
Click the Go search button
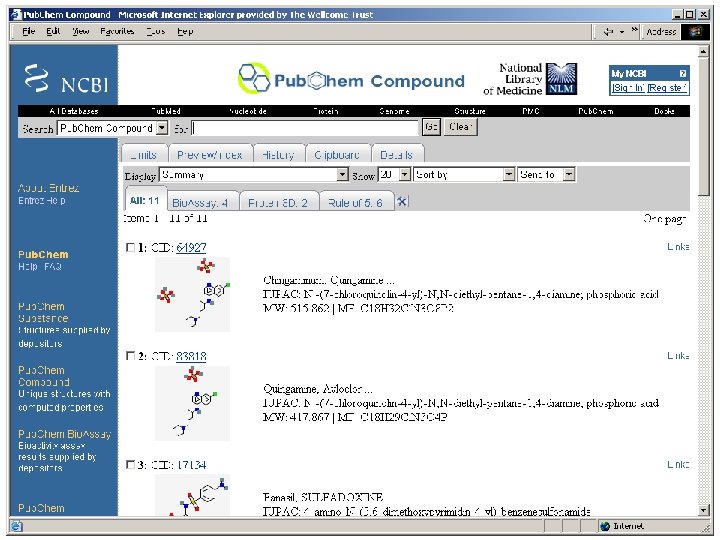[431, 127]
